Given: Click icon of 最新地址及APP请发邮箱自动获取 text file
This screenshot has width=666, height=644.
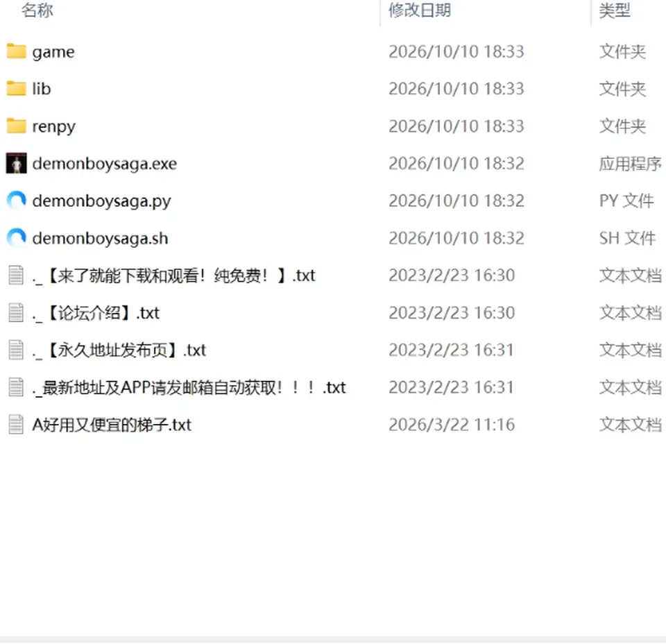Looking at the screenshot, I should click(x=16, y=387).
